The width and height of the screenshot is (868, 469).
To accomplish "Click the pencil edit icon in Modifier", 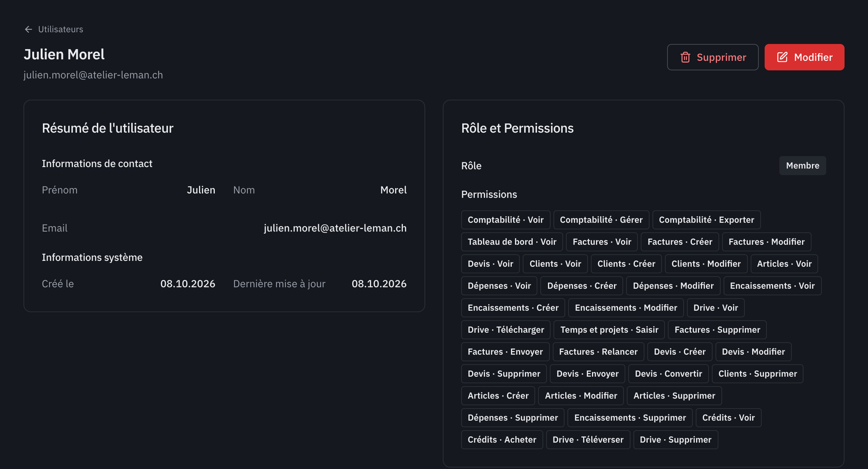I will [782, 57].
